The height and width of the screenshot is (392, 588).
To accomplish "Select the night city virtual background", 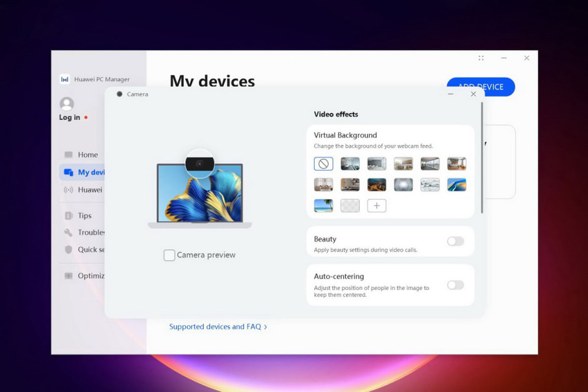I will coord(376,184).
